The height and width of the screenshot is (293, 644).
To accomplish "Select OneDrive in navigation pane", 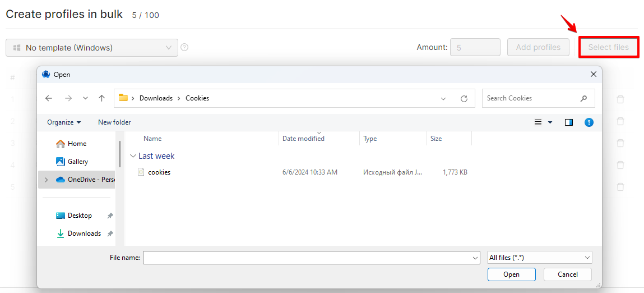I will coord(77,180).
